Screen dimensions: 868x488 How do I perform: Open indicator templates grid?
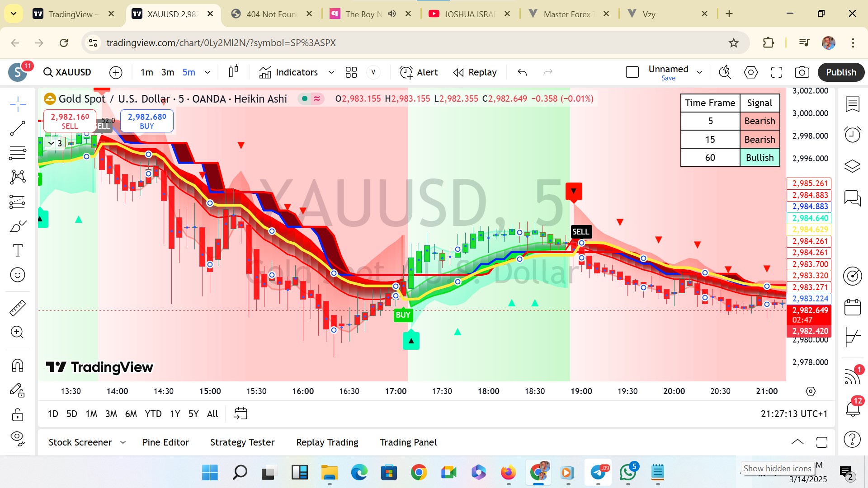point(351,72)
